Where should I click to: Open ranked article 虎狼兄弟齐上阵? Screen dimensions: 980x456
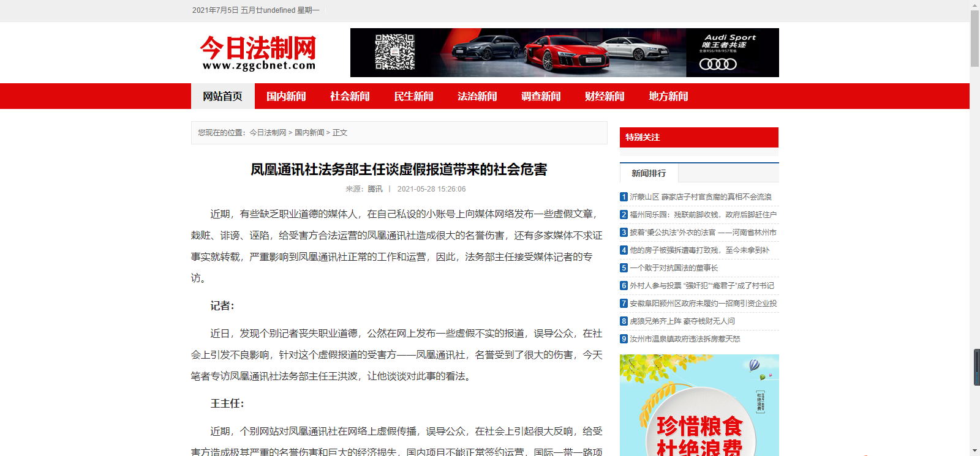tap(682, 321)
